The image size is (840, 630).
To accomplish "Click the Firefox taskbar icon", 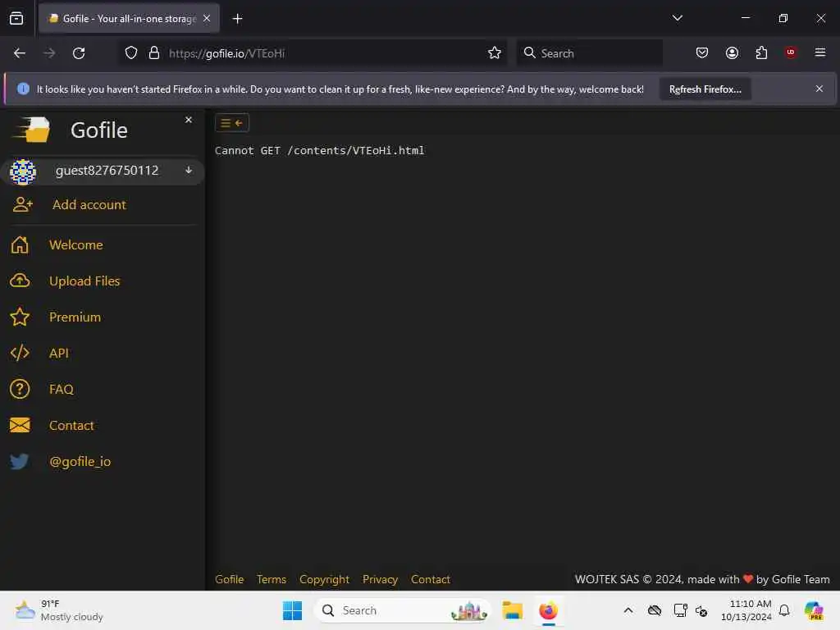I will [549, 610].
